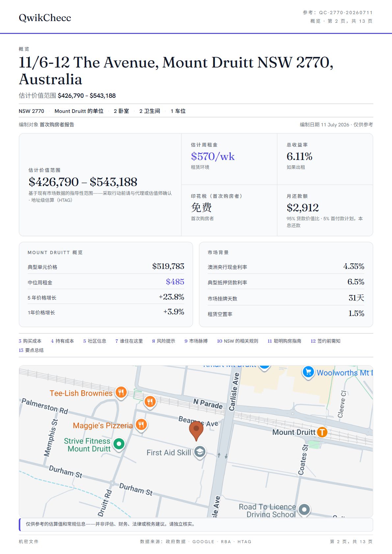Screen dimensions: 392x554
Task: Click the red property location marker
Action: click(196, 431)
